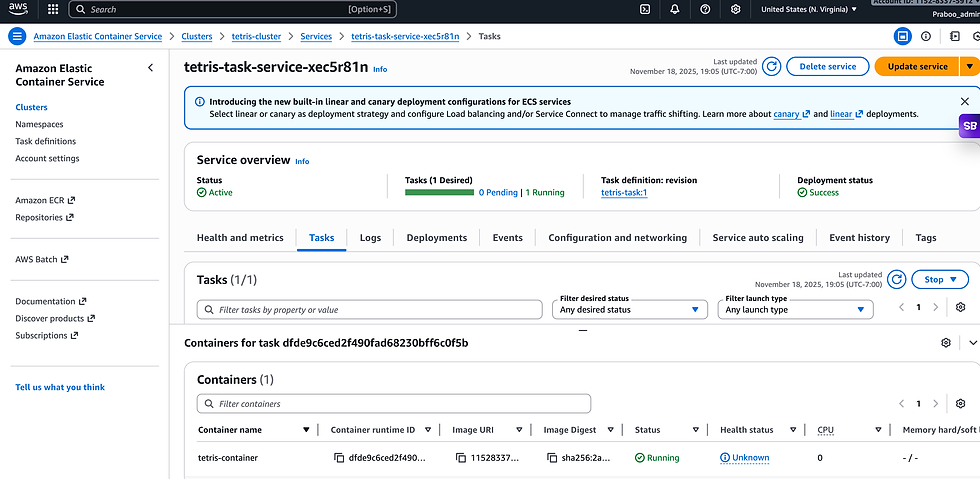Click the Tasks progress bar
The width and height of the screenshot is (980, 479).
pos(438,192)
